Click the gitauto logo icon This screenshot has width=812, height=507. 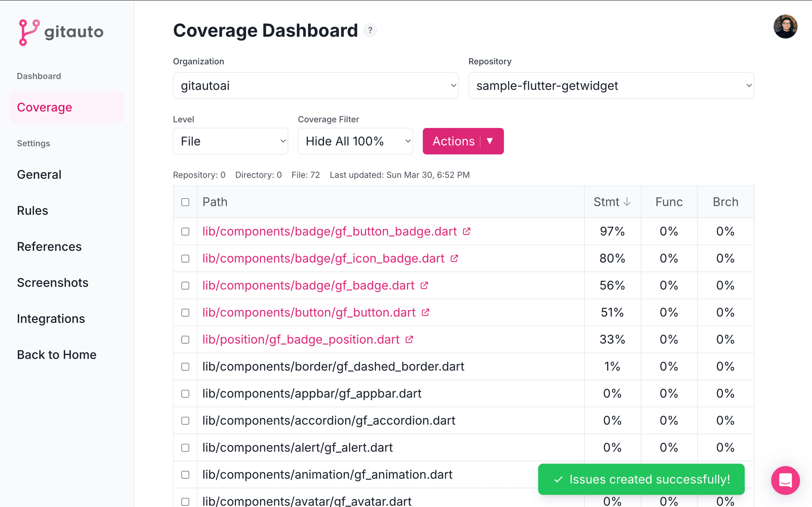[29, 32]
